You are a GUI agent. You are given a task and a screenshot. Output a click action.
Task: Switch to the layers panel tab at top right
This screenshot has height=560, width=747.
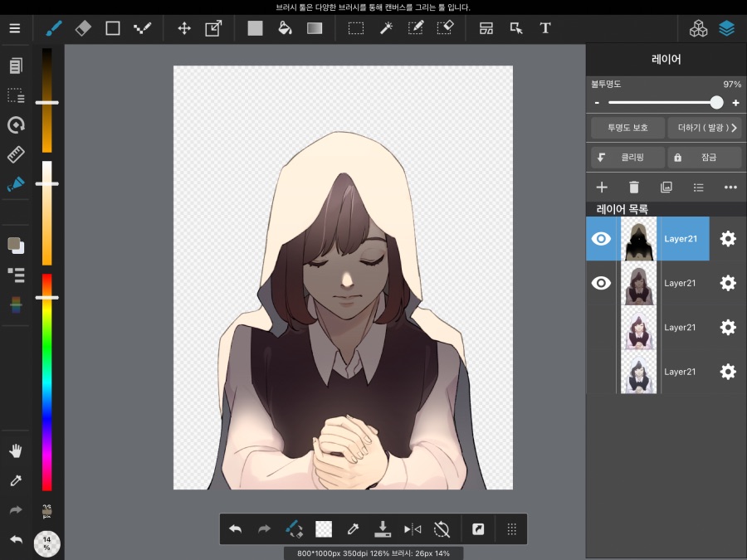pos(727,27)
